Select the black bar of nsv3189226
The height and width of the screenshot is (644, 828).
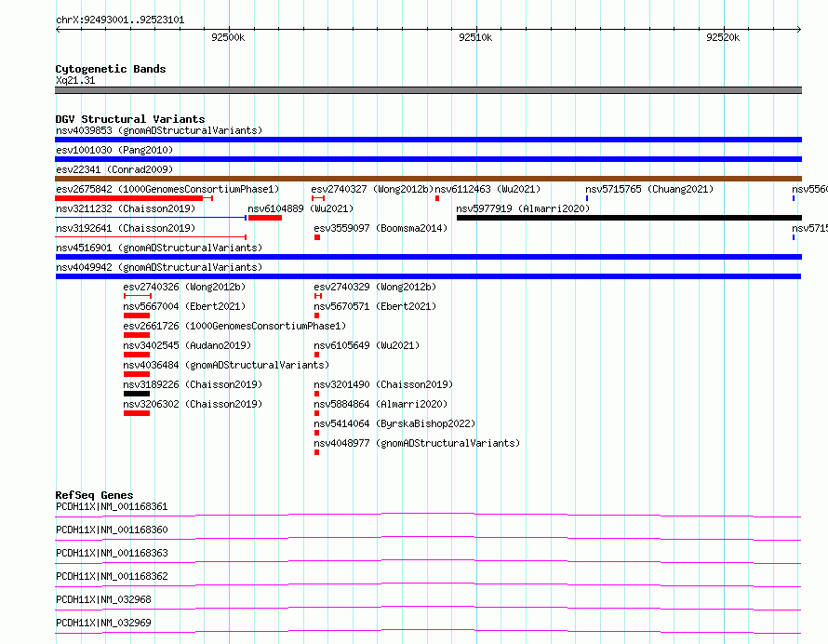tap(137, 394)
